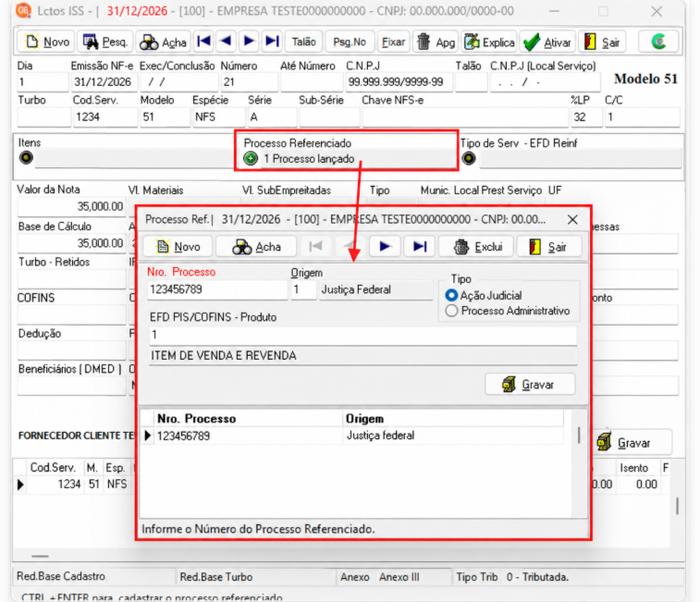The image size is (700, 602).
Task: Click the Psg.No button
Action: (x=350, y=42)
